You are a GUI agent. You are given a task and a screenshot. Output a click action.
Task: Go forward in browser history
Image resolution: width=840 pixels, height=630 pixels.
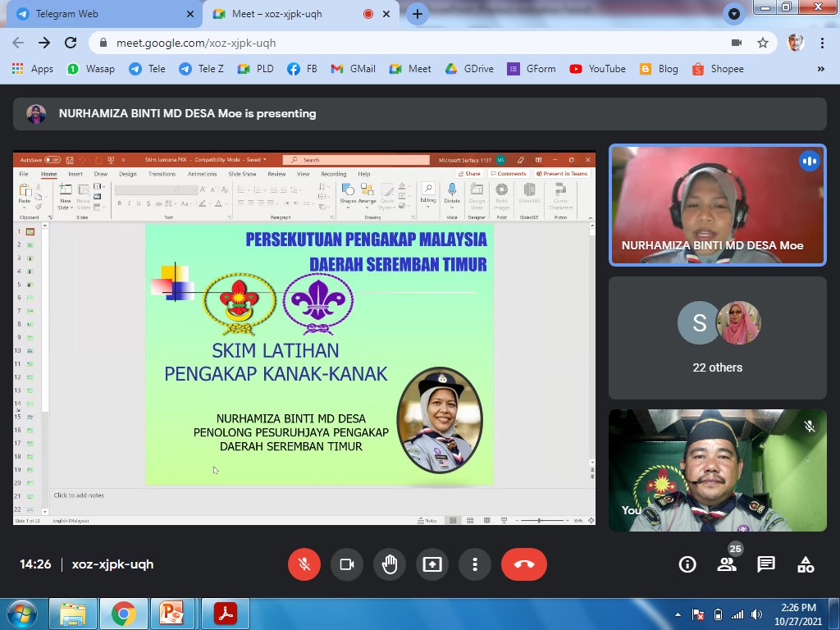tap(44, 43)
